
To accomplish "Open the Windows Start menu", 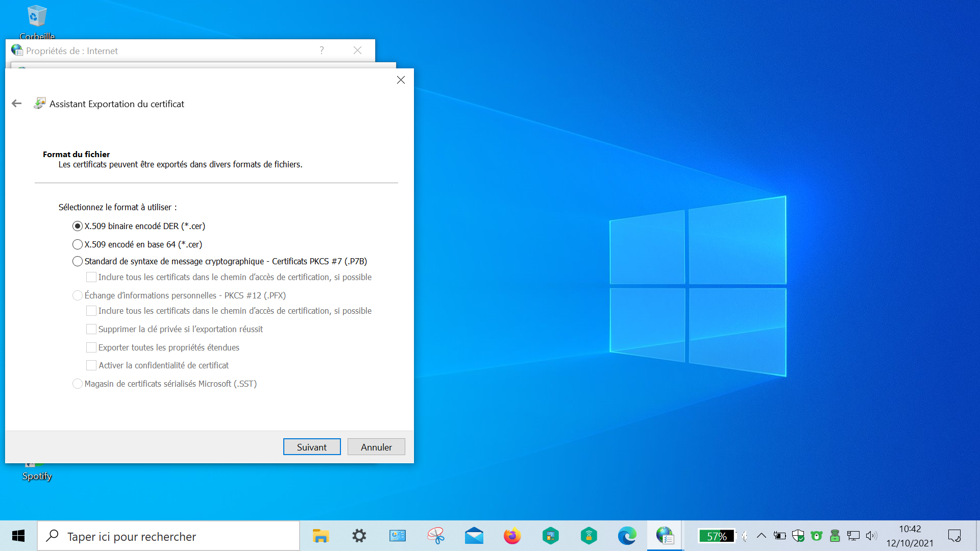I will pyautogui.click(x=18, y=536).
